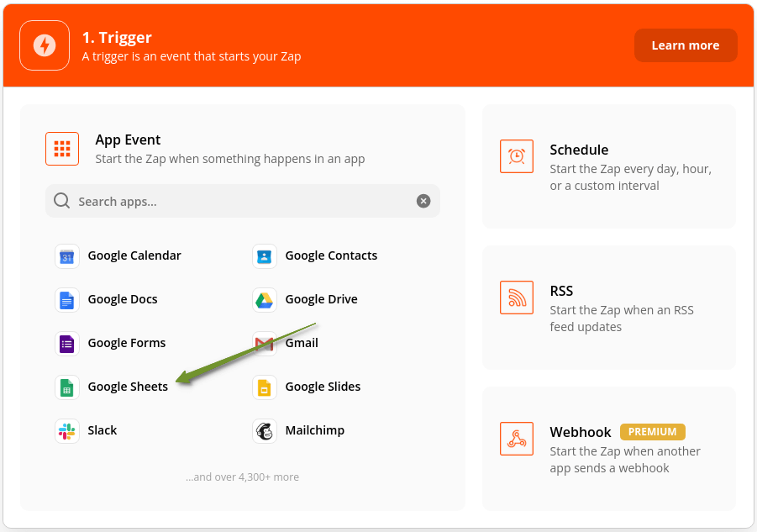Viewport: 757px width, 532px height.
Task: Click the PREMIUM badge on Webhook
Action: 653,431
